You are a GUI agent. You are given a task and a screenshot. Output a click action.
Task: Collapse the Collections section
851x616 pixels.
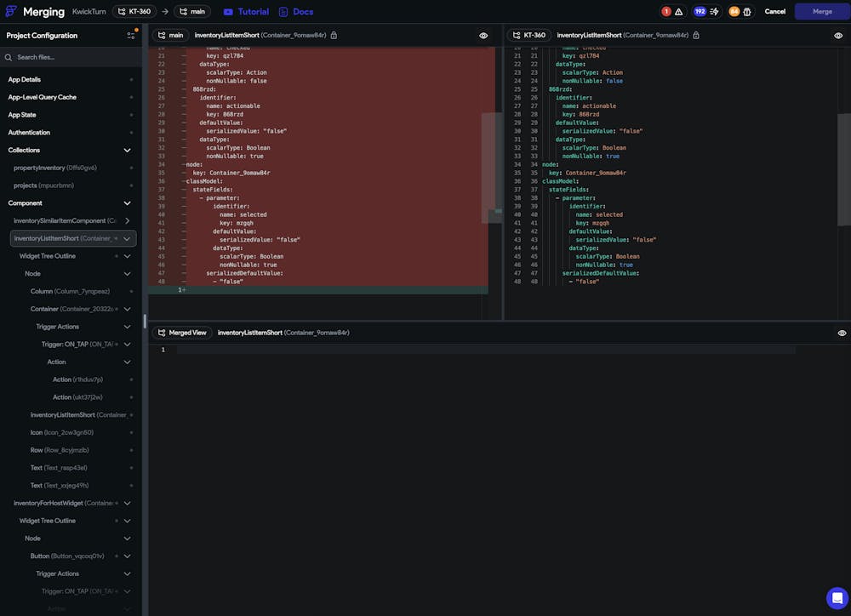point(127,151)
